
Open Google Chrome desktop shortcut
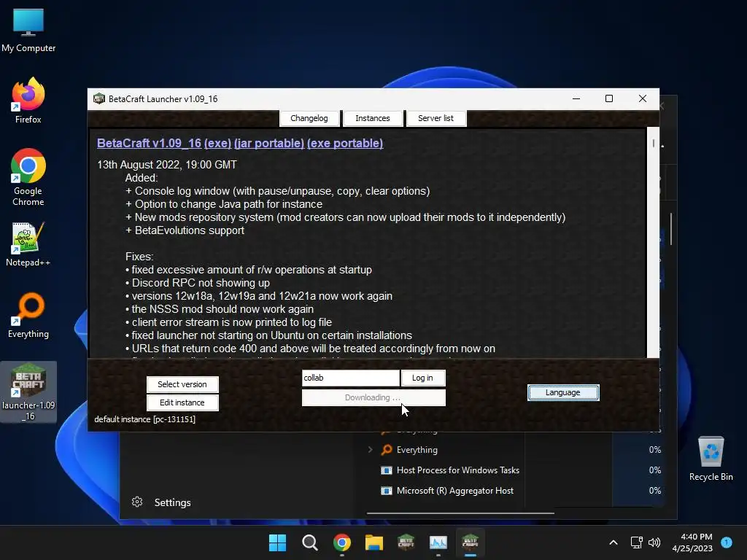28,177
